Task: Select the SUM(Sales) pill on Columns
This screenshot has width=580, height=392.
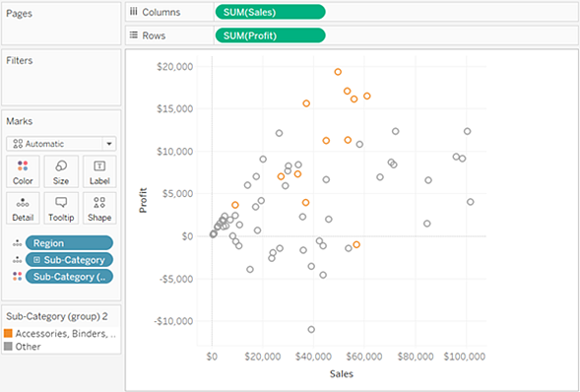Action: tap(270, 12)
